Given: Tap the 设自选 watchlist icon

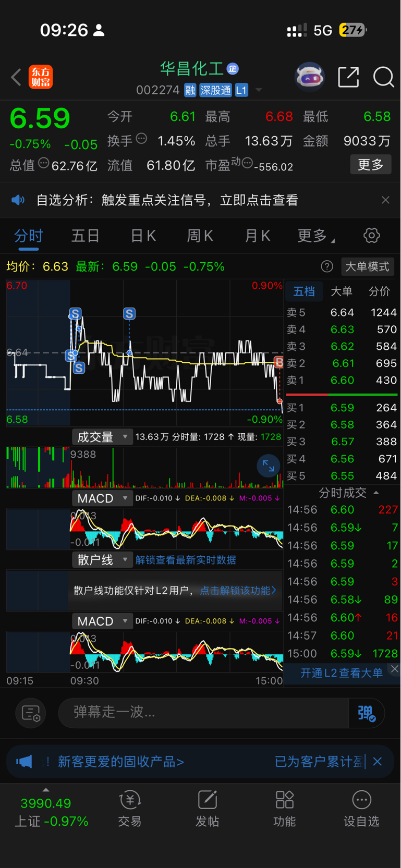Looking at the screenshot, I should coord(361,809).
